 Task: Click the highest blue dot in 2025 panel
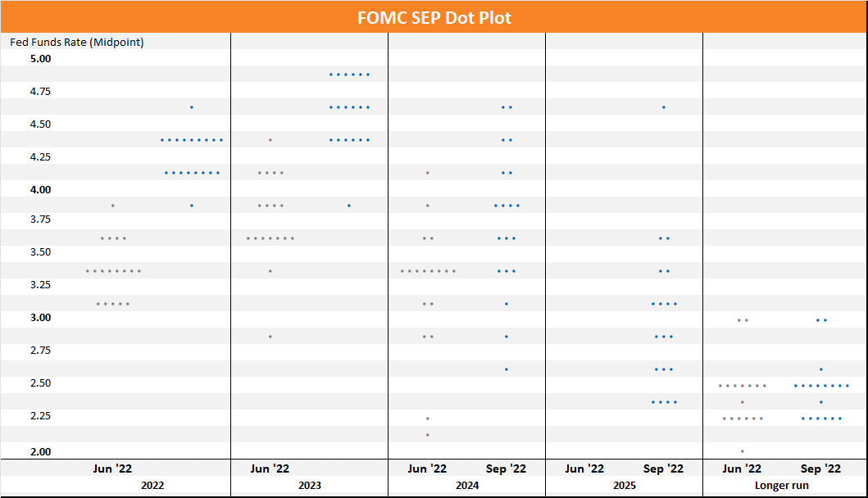(664, 107)
